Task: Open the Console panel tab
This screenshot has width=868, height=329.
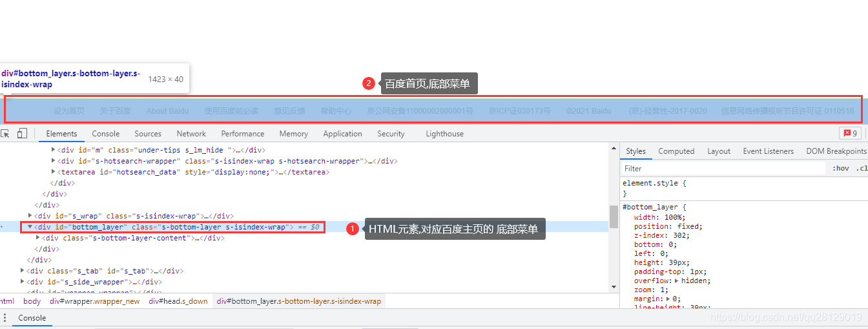Action: click(106, 134)
